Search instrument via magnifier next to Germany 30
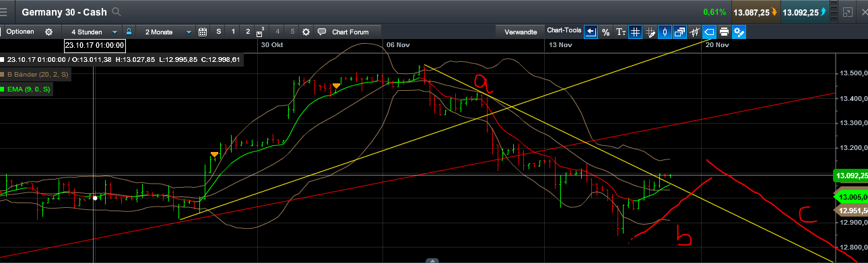 pos(116,12)
